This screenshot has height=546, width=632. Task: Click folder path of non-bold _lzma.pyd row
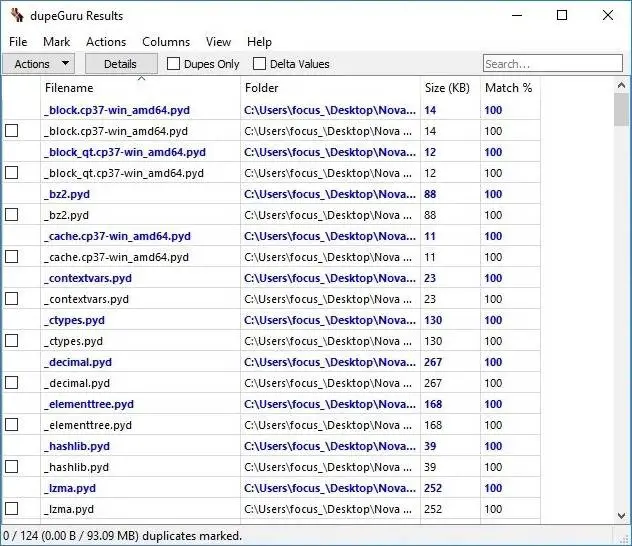(x=328, y=509)
